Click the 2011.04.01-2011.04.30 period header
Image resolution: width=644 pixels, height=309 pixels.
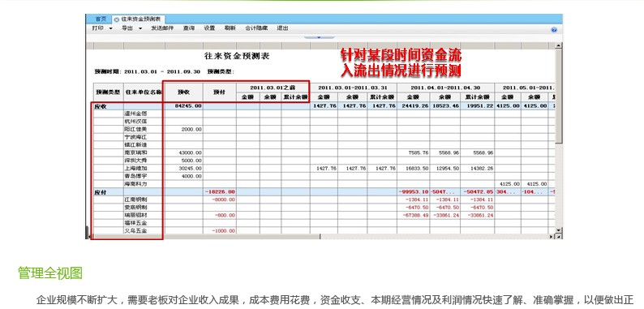pyautogui.click(x=445, y=88)
